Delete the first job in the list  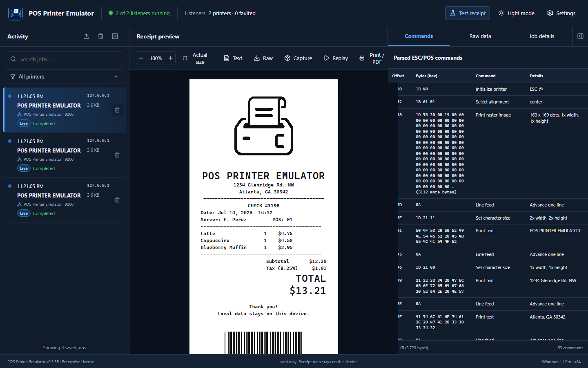pos(117,110)
